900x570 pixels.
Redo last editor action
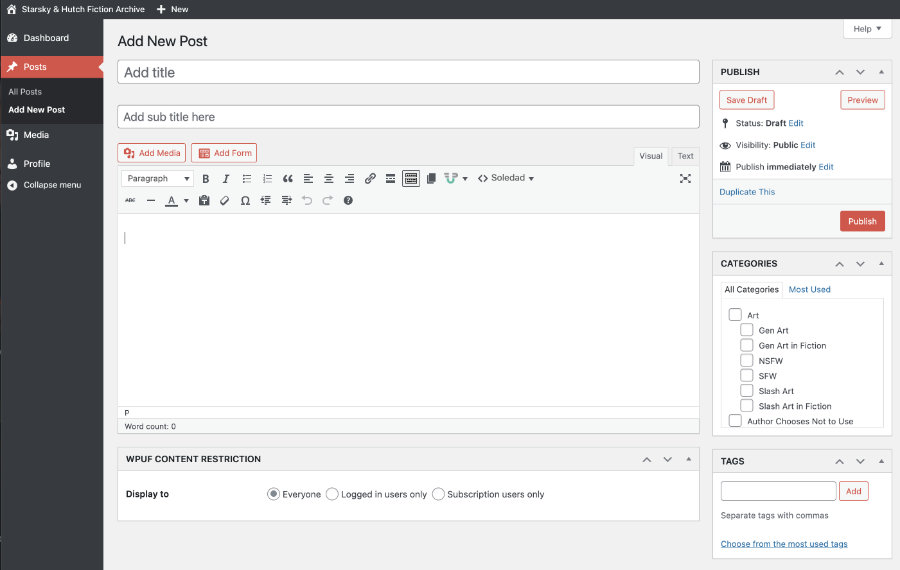[328, 200]
